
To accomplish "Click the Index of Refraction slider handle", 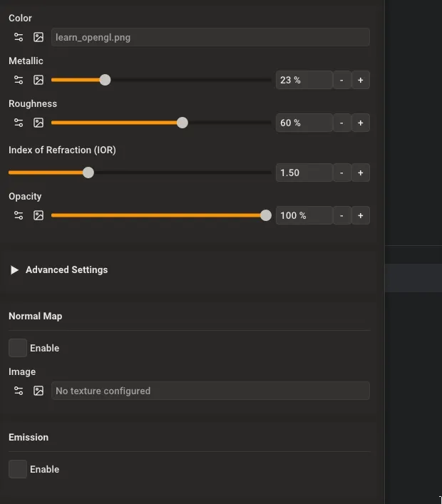I will (88, 173).
